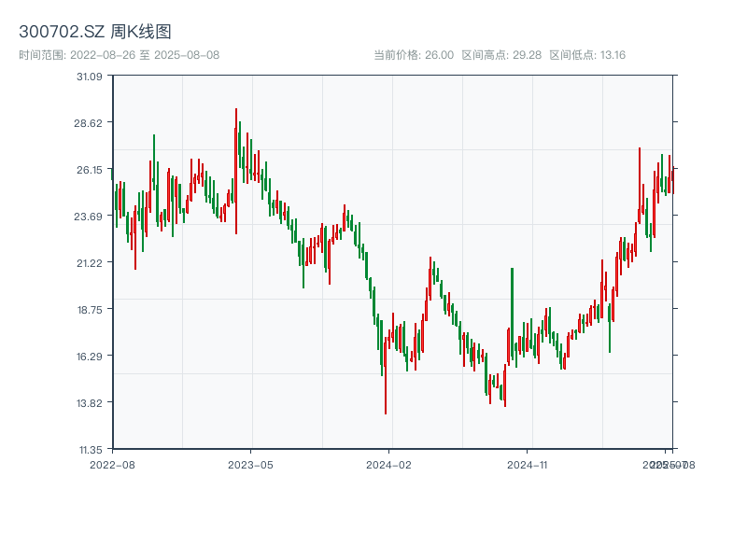This screenshot has height=560, width=747.
Task: Click y-axis value 26.15
Action: pyautogui.click(x=90, y=170)
